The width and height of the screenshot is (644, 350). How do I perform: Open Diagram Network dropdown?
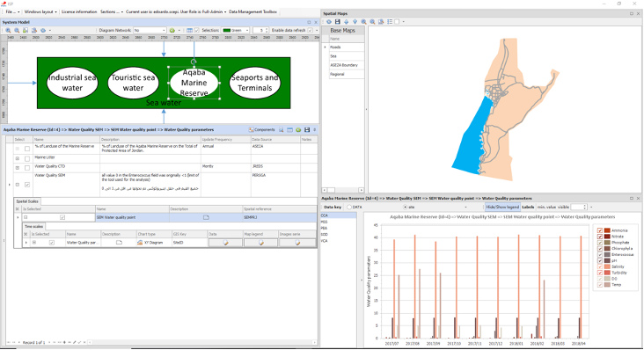pos(164,31)
